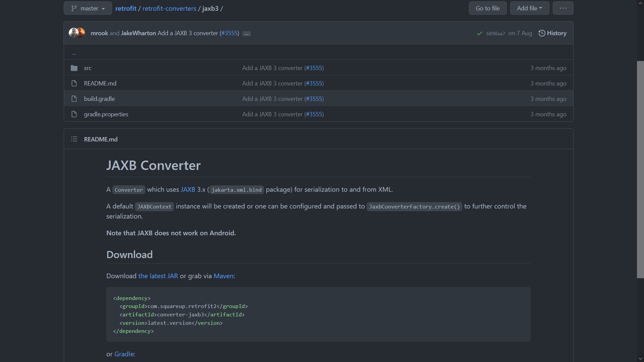Click mrook's avatar image
The height and width of the screenshot is (362, 644).
73,33
